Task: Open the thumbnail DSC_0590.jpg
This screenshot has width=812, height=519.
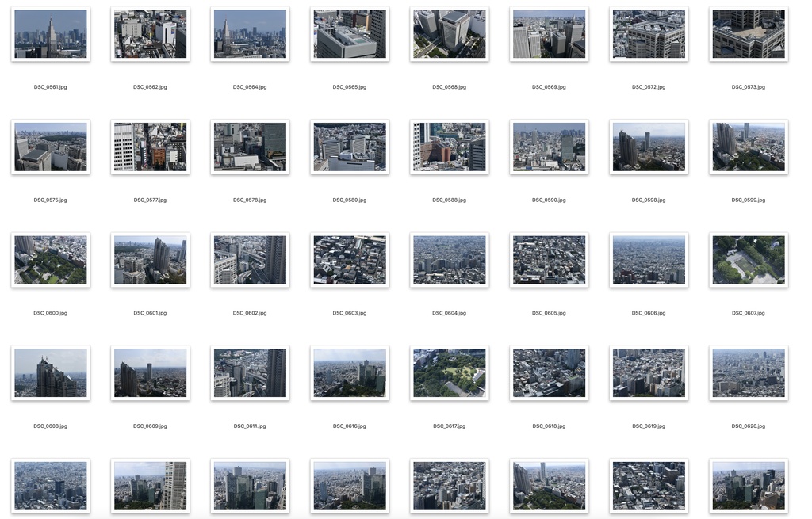Action: point(549,147)
